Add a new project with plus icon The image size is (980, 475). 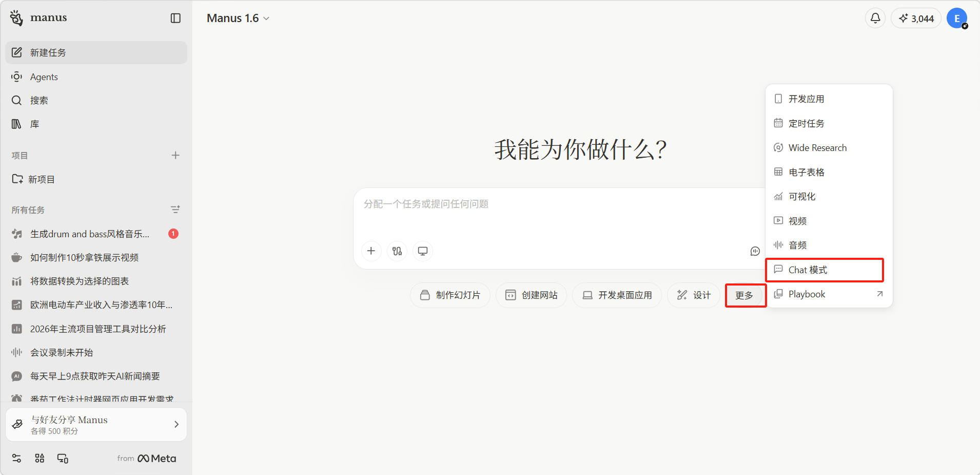pyautogui.click(x=175, y=155)
